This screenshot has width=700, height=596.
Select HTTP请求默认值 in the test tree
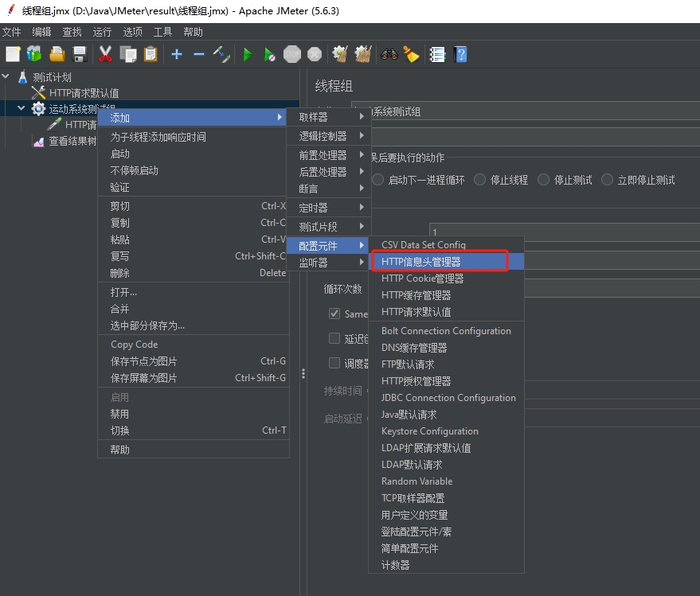(84, 93)
